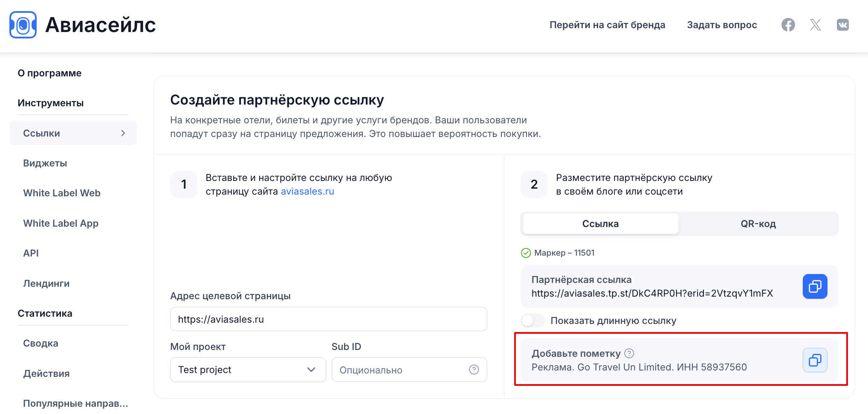The height and width of the screenshot is (414, 868).
Task: Click Задать вопрос link
Action: pyautogui.click(x=722, y=25)
